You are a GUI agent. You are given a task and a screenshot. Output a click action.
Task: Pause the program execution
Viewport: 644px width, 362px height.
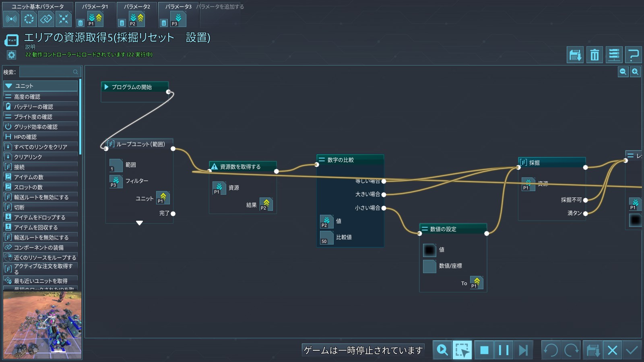coord(504,350)
